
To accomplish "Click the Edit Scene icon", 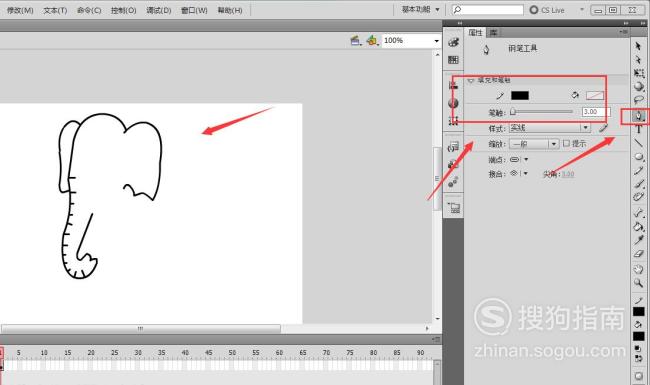I will pos(356,40).
